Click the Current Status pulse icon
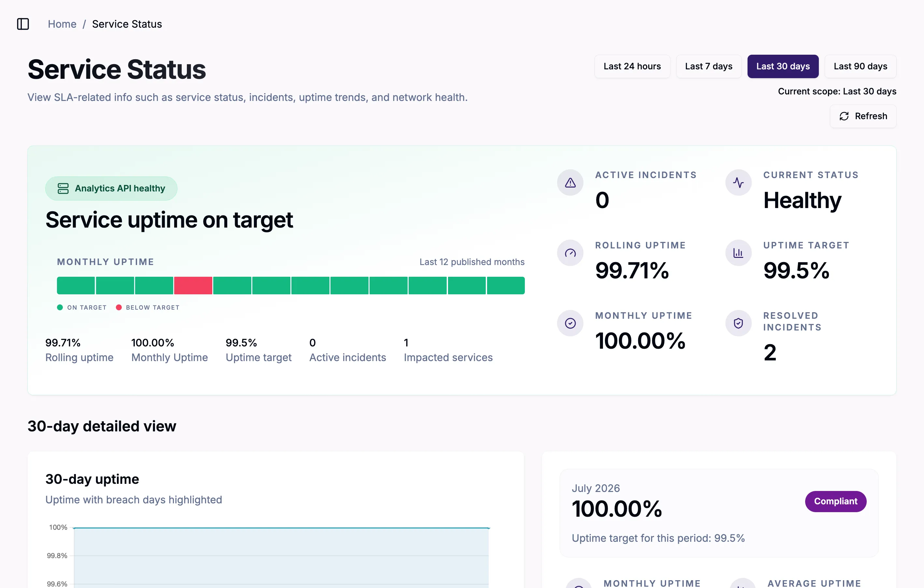 pyautogui.click(x=738, y=183)
